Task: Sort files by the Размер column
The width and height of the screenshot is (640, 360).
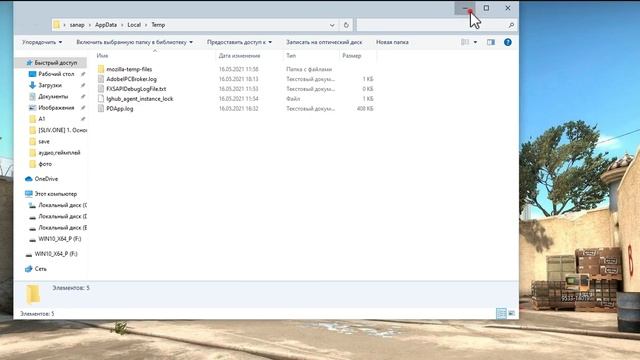Action: tap(351, 56)
